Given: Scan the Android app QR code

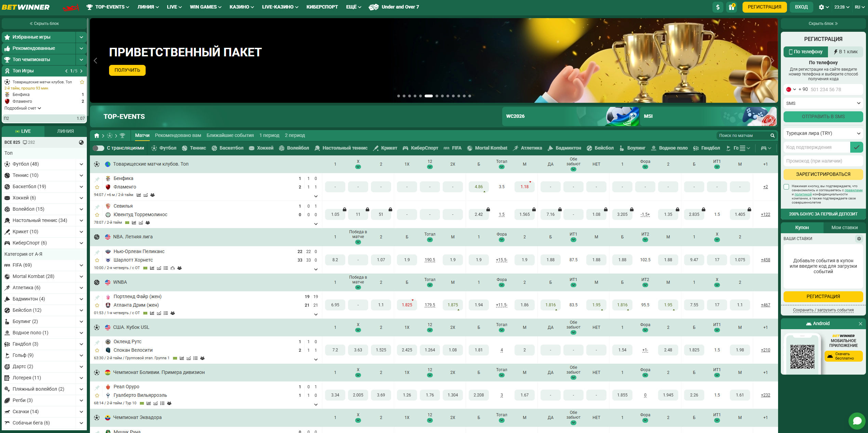Looking at the screenshot, I should tap(802, 357).
